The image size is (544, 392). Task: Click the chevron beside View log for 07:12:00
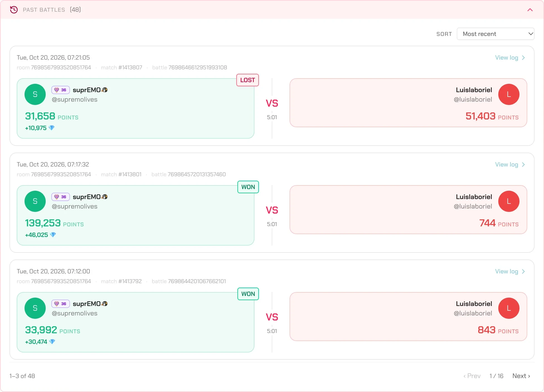(x=523, y=271)
